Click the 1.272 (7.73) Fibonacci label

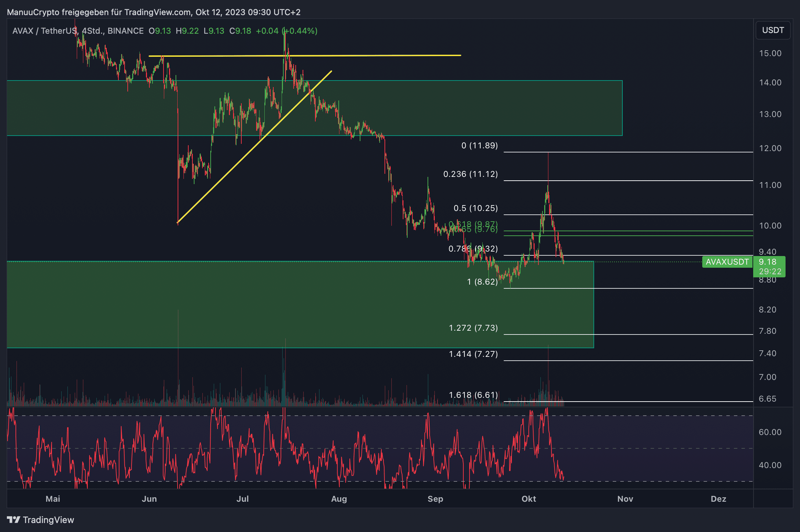point(473,328)
